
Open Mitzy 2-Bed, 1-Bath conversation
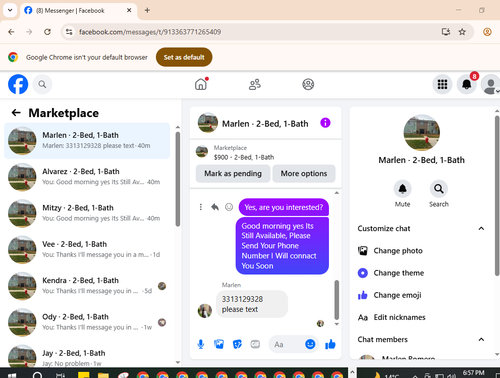pyautogui.click(x=87, y=213)
